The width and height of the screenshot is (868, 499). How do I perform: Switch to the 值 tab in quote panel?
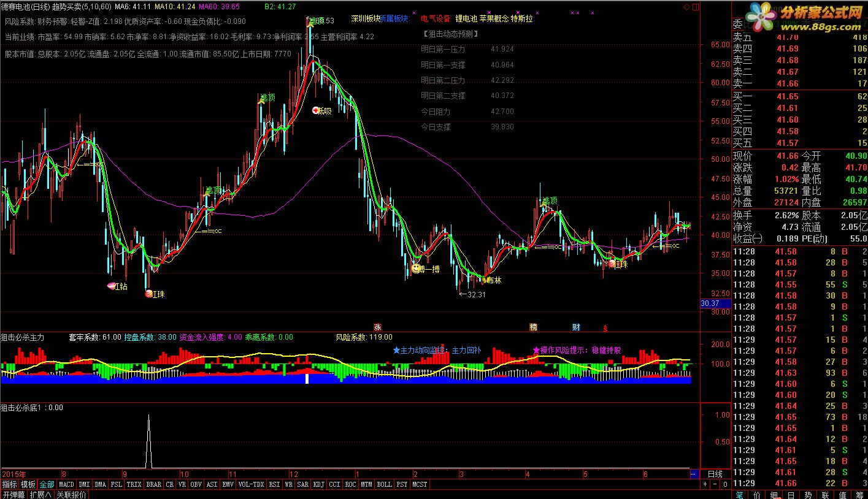point(843,494)
